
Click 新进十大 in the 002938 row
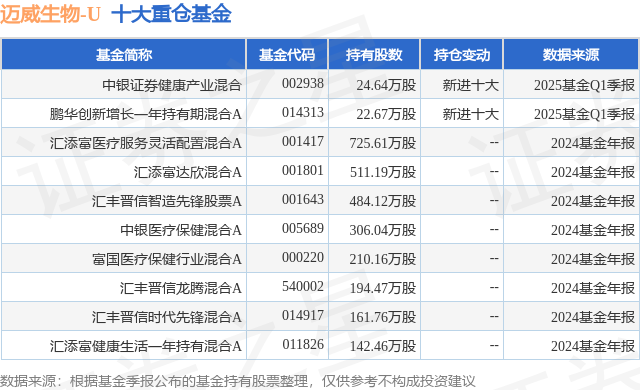tap(471, 85)
